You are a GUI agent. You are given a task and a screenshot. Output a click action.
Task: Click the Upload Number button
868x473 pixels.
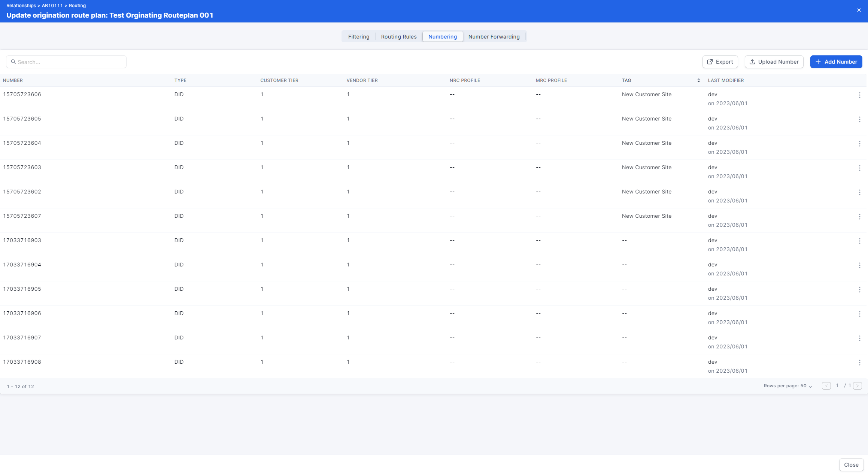tap(774, 62)
